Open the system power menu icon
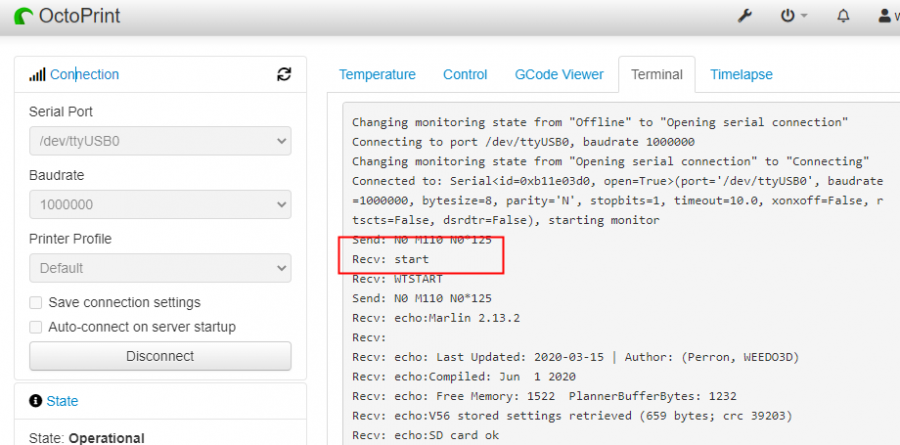 tap(787, 16)
